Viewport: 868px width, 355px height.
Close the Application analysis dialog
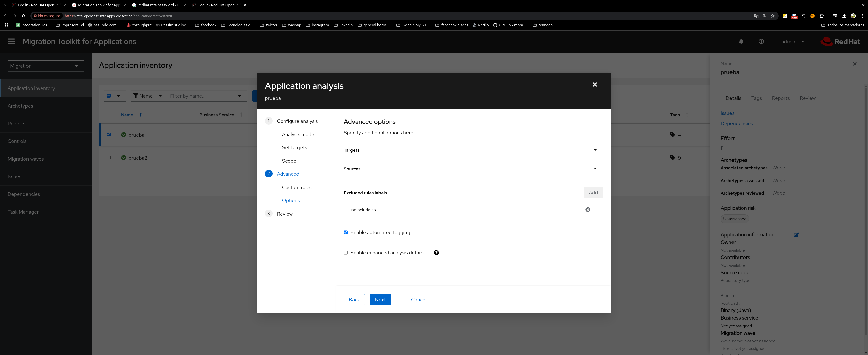pos(595,84)
